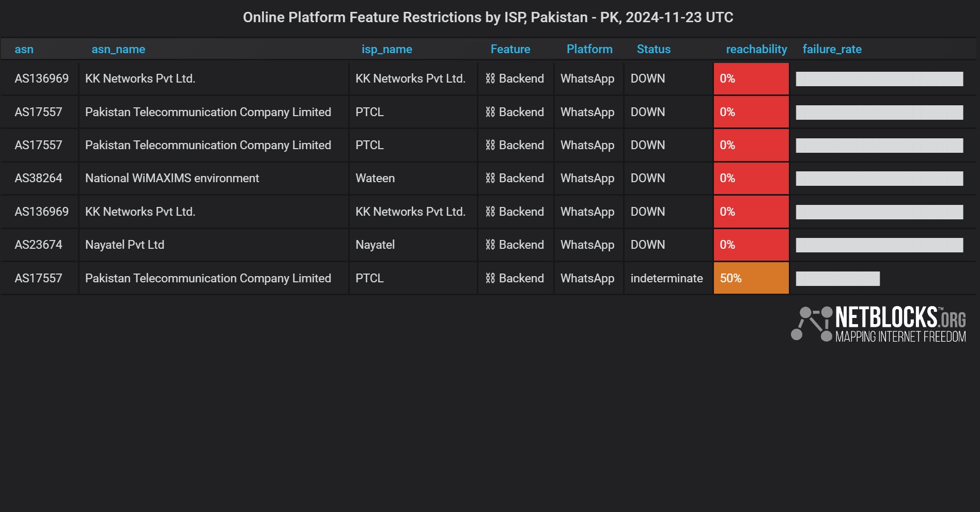Image resolution: width=980 pixels, height=512 pixels.
Task: Select the Nayatel Pvt Ltd asn_name cell
Action: tap(125, 245)
